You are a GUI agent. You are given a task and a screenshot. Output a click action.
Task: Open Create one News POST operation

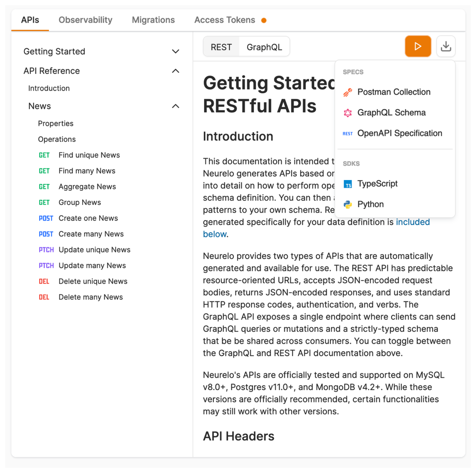tap(88, 218)
